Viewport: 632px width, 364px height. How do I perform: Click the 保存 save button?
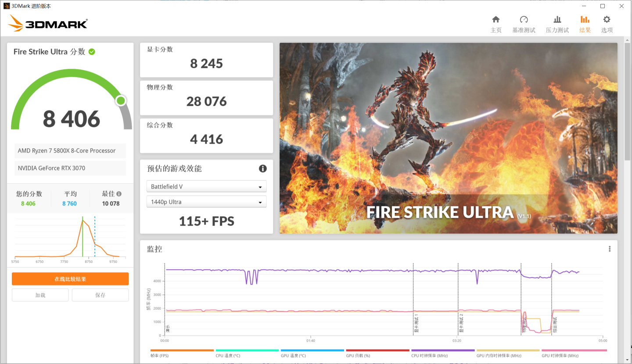[x=101, y=295]
